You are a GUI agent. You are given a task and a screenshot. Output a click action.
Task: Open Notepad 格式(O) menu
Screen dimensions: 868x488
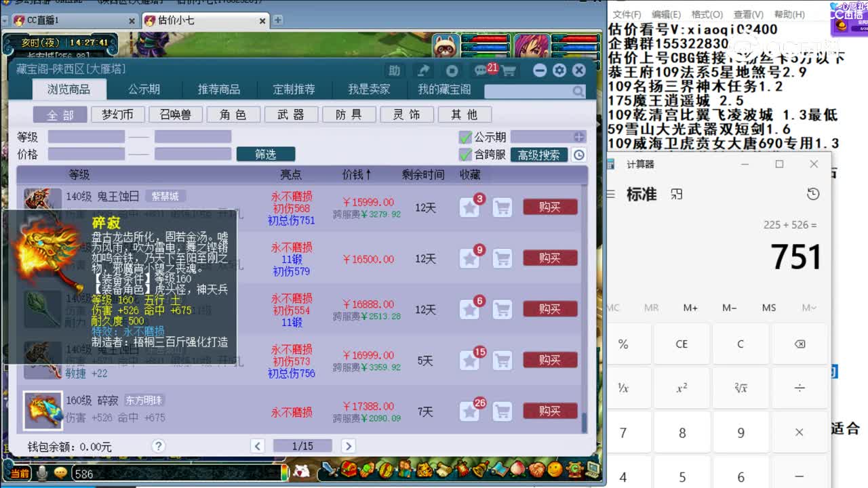click(707, 14)
